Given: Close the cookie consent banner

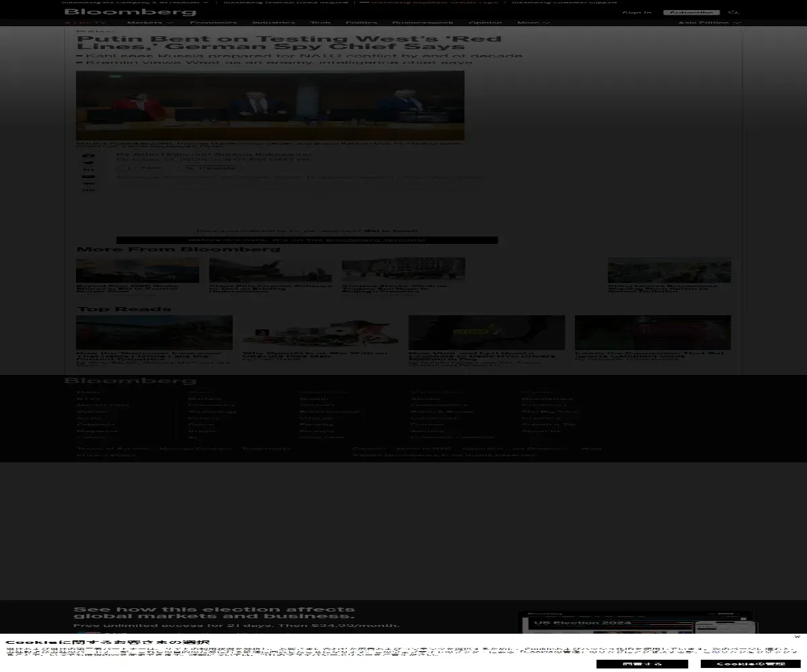Looking at the screenshot, I should (797, 636).
